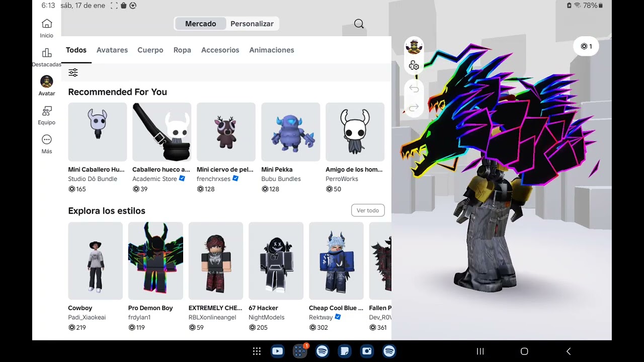
Task: Select the Todos tab
Action: pyautogui.click(x=76, y=50)
